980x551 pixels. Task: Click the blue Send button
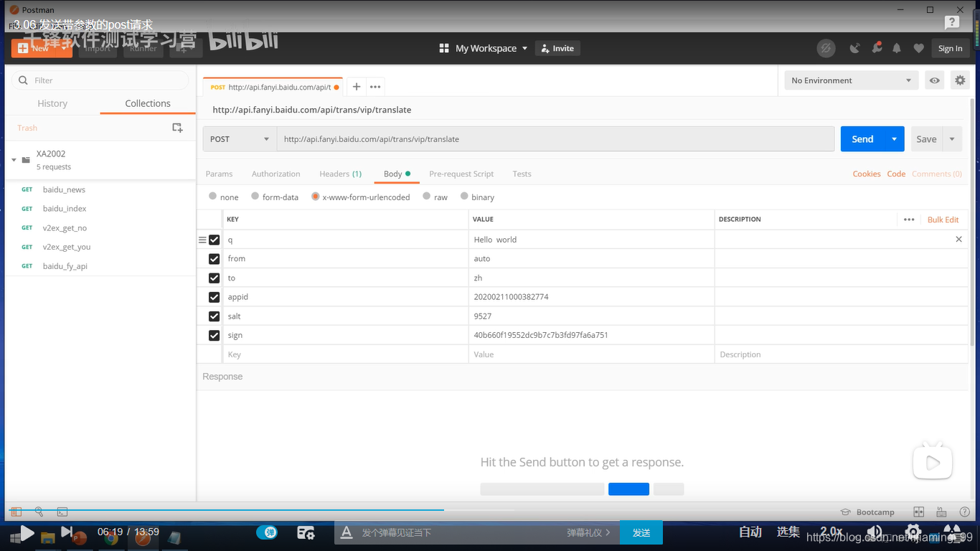pyautogui.click(x=862, y=139)
